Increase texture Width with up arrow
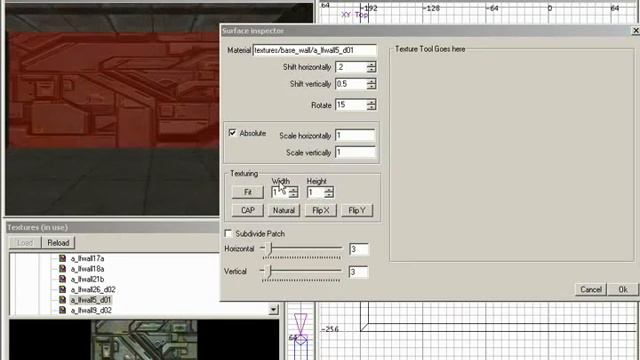 [293, 189]
